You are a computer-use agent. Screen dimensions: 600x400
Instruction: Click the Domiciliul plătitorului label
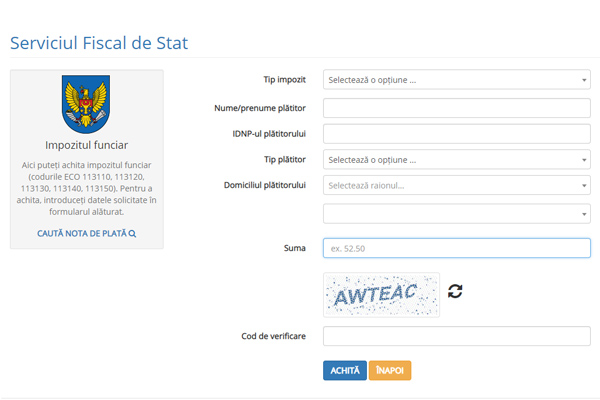pyautogui.click(x=265, y=185)
